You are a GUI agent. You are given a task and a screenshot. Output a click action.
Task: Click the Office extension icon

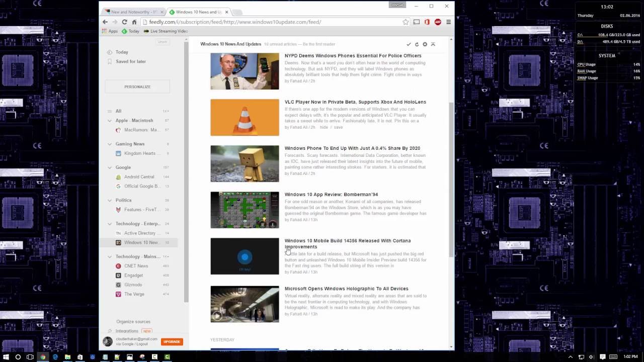pyautogui.click(x=427, y=22)
